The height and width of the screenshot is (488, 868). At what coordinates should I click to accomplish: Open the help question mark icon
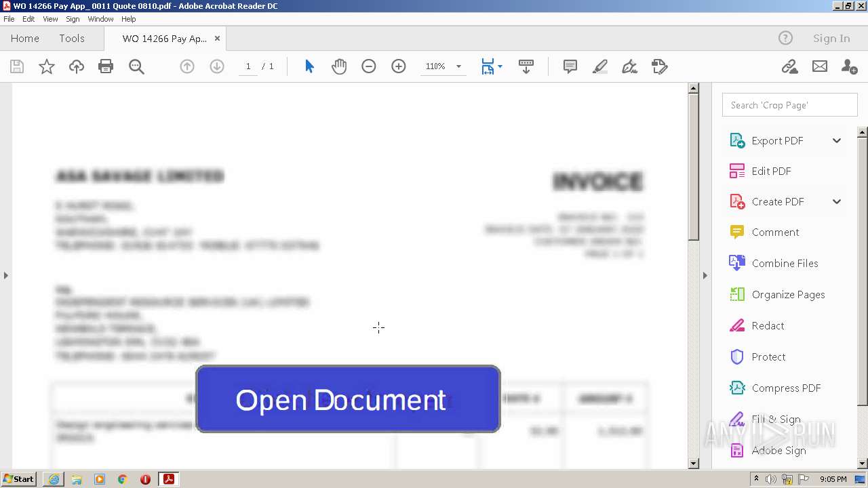click(785, 39)
